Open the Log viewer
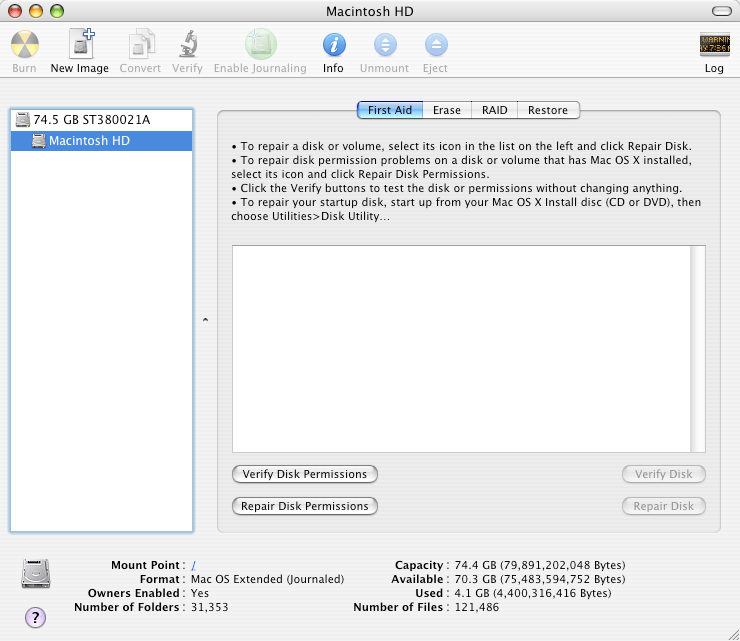740x641 pixels. coord(714,45)
